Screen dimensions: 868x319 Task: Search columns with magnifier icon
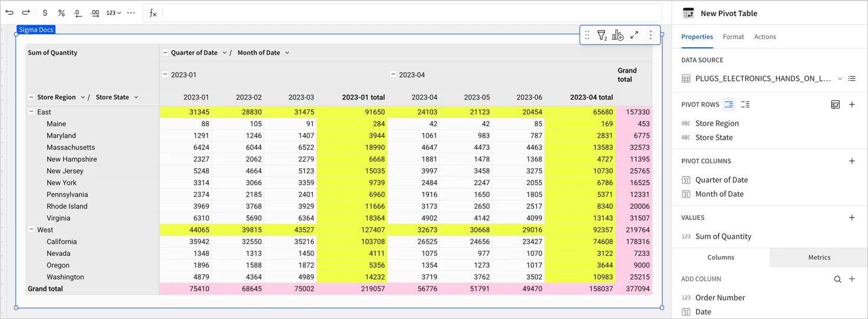[x=837, y=279]
